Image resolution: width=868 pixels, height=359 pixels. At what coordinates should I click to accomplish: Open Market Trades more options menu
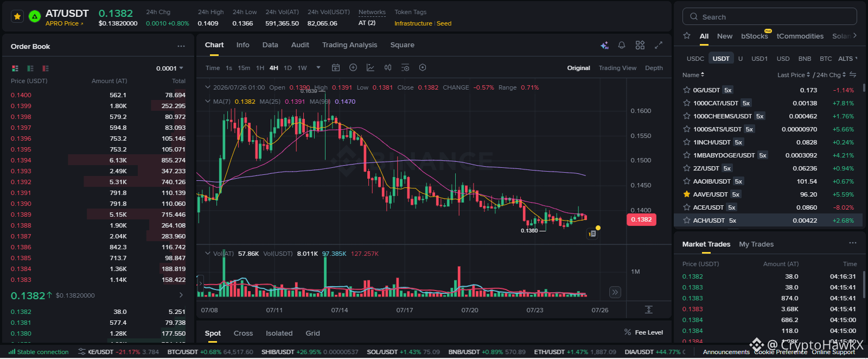coord(853,243)
